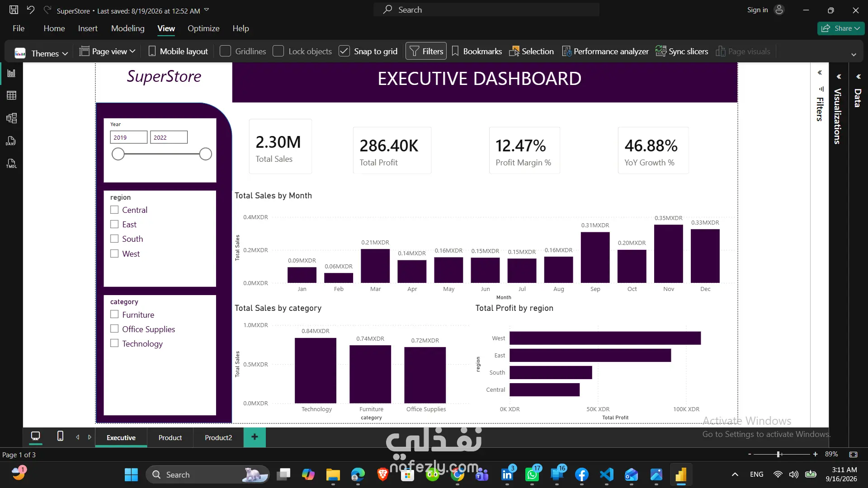Click the right handle of Year slider
868x488 pixels.
coord(205,154)
